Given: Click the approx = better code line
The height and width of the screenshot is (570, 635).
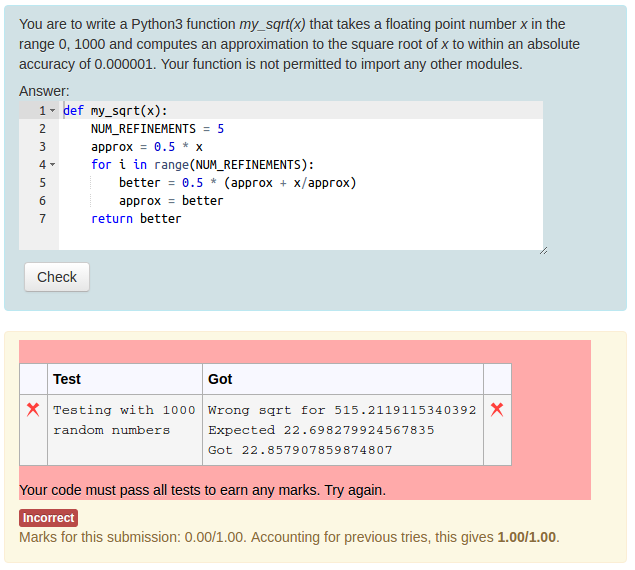Looking at the screenshot, I should pyautogui.click(x=171, y=201).
